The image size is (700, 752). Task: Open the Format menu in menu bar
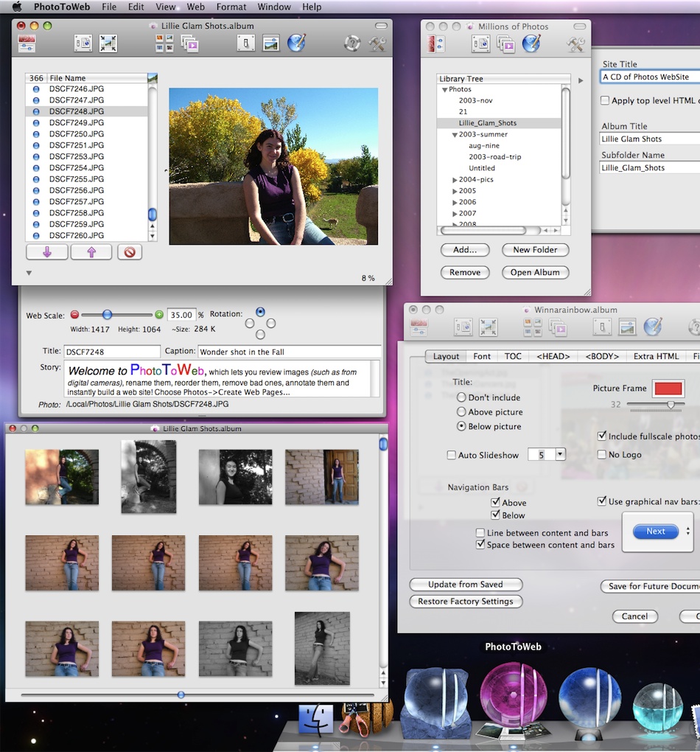(x=231, y=7)
